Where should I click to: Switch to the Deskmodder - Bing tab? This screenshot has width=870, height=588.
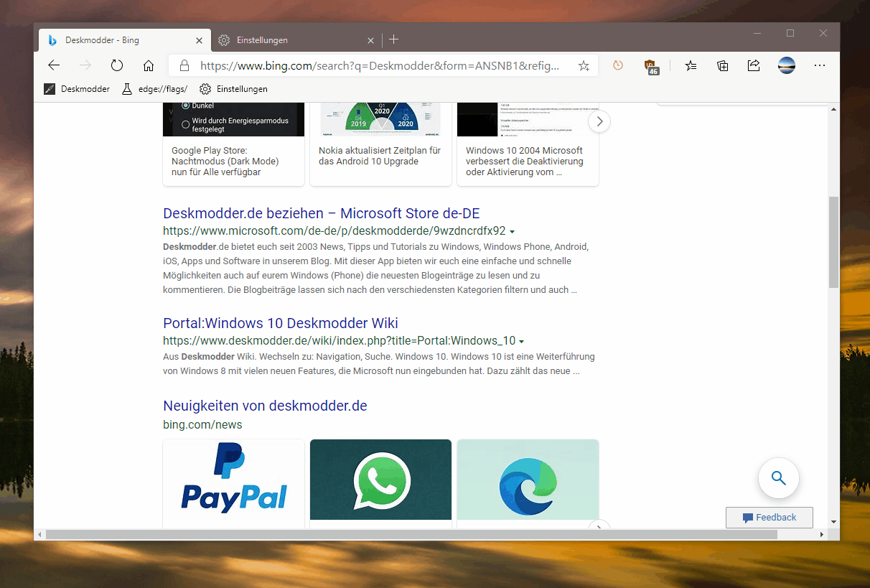coord(125,39)
